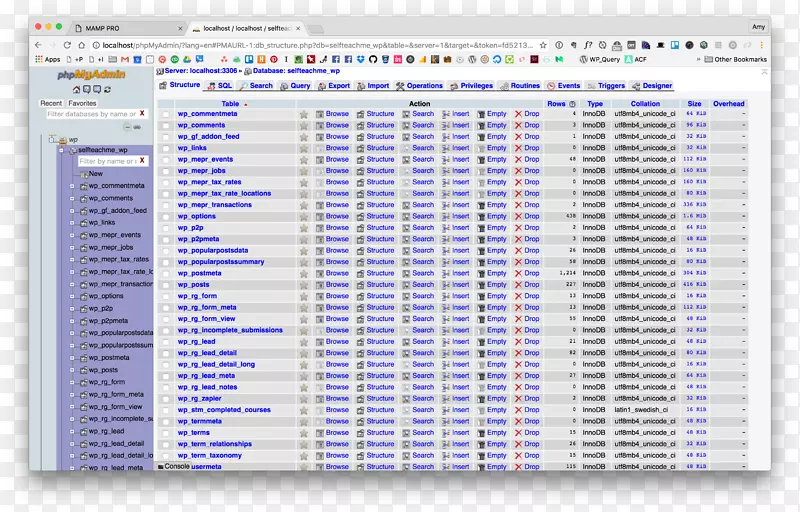Viewport: 800px width, 512px height.
Task: Open the wp_popularpostsdata table link
Action: (x=213, y=251)
